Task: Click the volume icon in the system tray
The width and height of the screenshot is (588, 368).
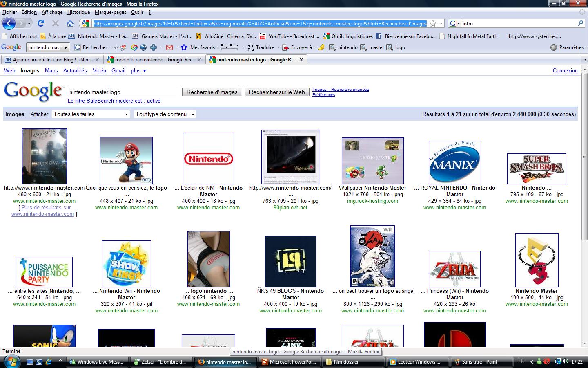Action: click(566, 361)
